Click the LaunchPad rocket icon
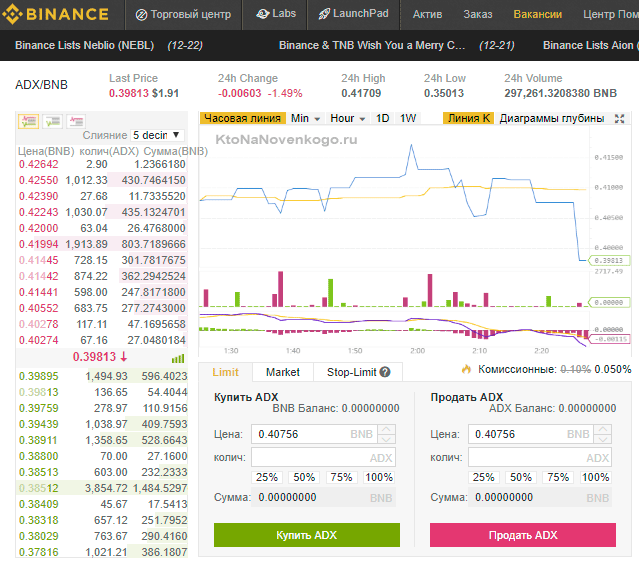This screenshot has height=563, width=639. (324, 14)
